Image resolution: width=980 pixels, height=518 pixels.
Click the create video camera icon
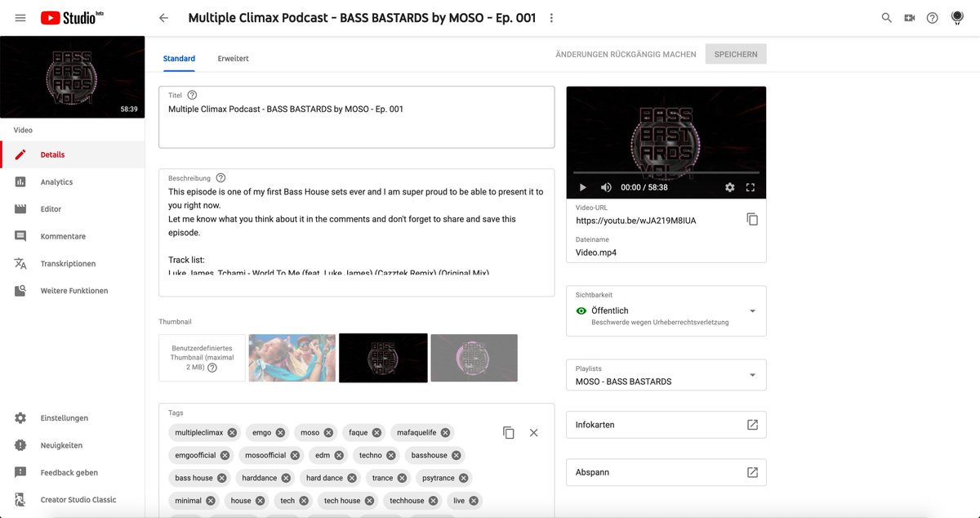910,18
